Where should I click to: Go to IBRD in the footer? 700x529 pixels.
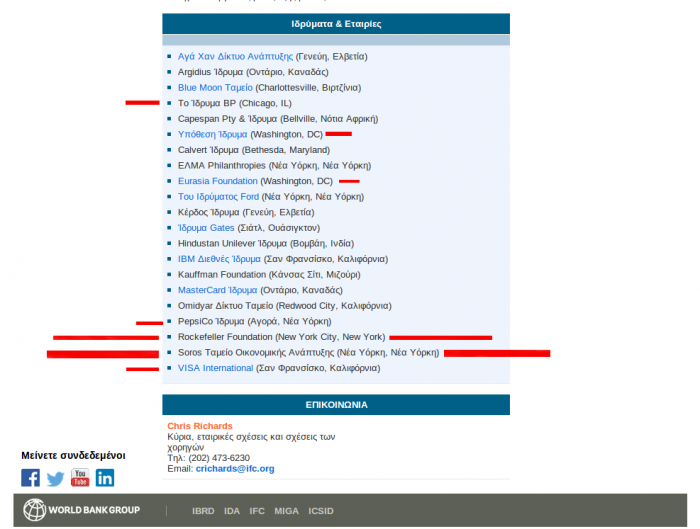[203, 511]
